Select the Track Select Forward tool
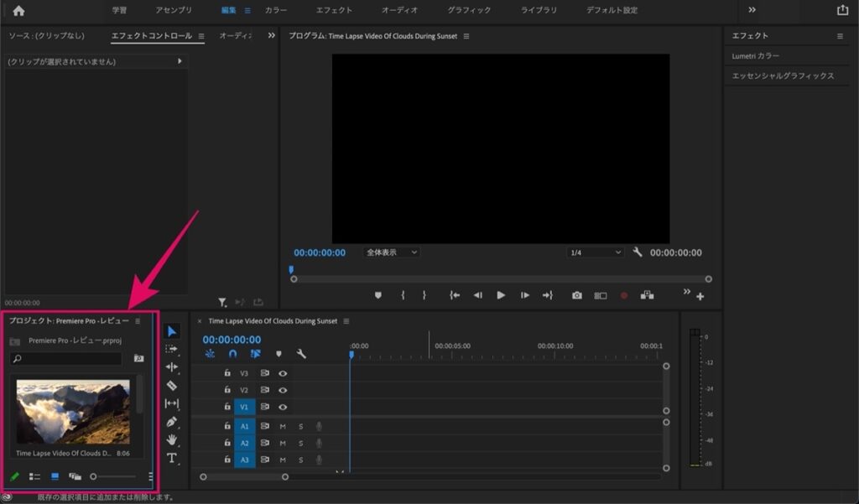Screen dimensions: 859x504 click(x=171, y=349)
